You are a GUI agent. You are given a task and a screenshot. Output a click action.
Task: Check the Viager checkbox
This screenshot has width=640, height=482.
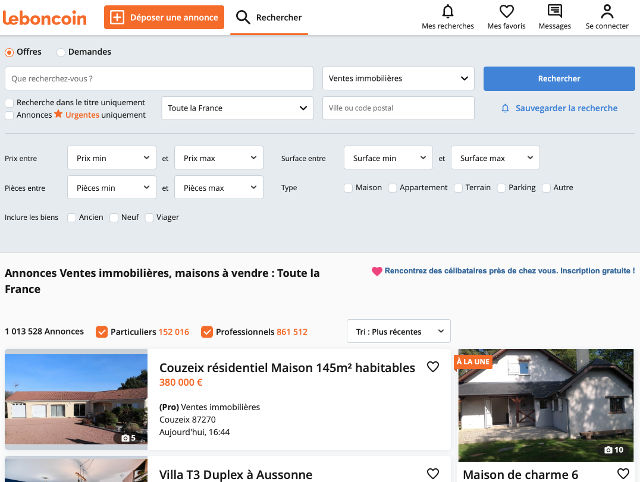[x=149, y=218]
